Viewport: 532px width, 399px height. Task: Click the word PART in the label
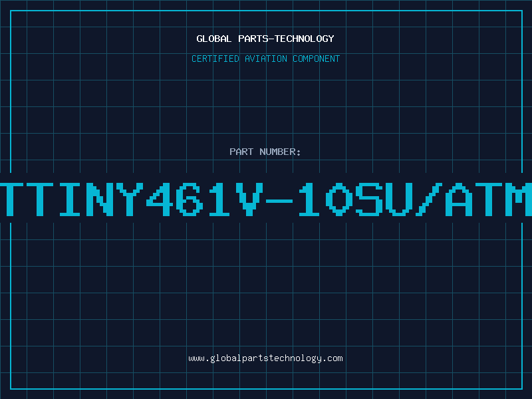pyautogui.click(x=241, y=152)
